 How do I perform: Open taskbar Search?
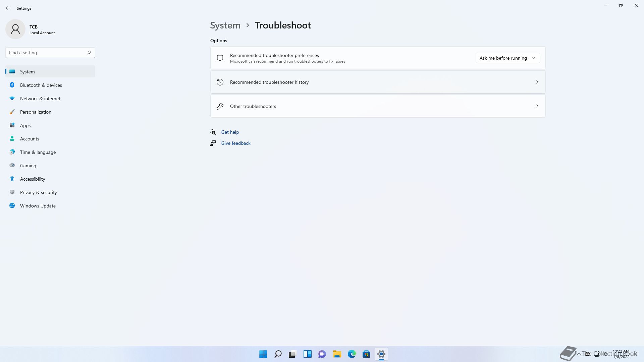(278, 354)
